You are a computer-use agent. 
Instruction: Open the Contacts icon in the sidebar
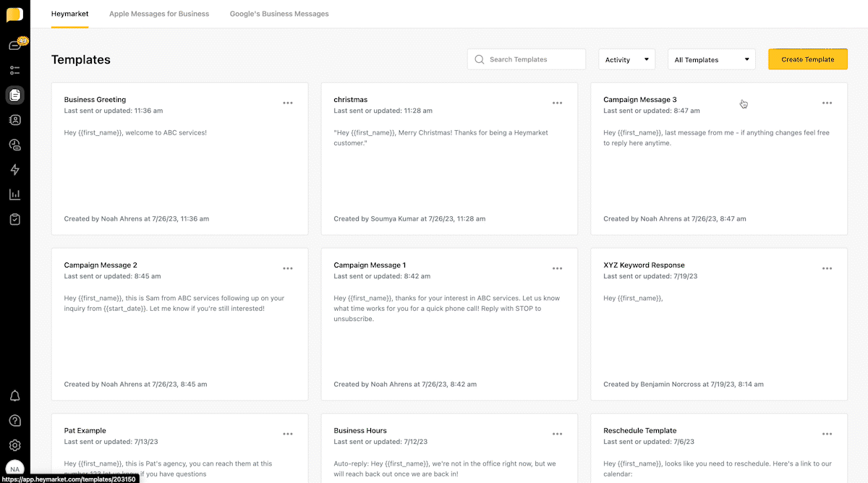tap(14, 120)
